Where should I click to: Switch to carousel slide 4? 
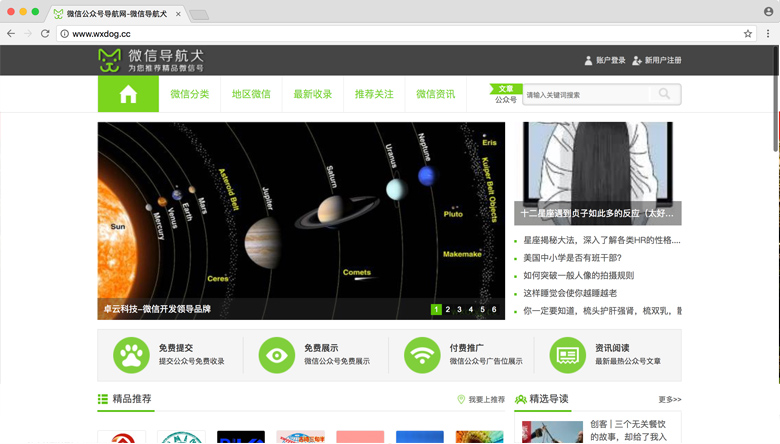pyautogui.click(x=471, y=309)
